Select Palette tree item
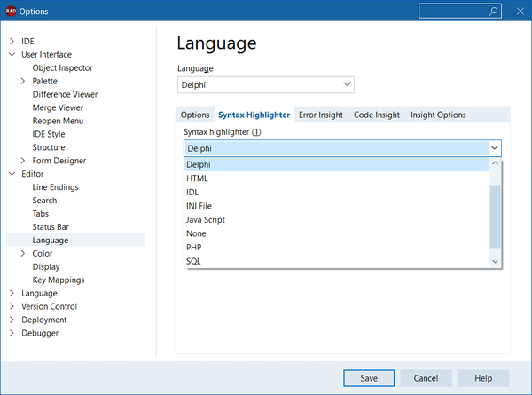Viewport: 532px width, 395px height. pos(45,81)
